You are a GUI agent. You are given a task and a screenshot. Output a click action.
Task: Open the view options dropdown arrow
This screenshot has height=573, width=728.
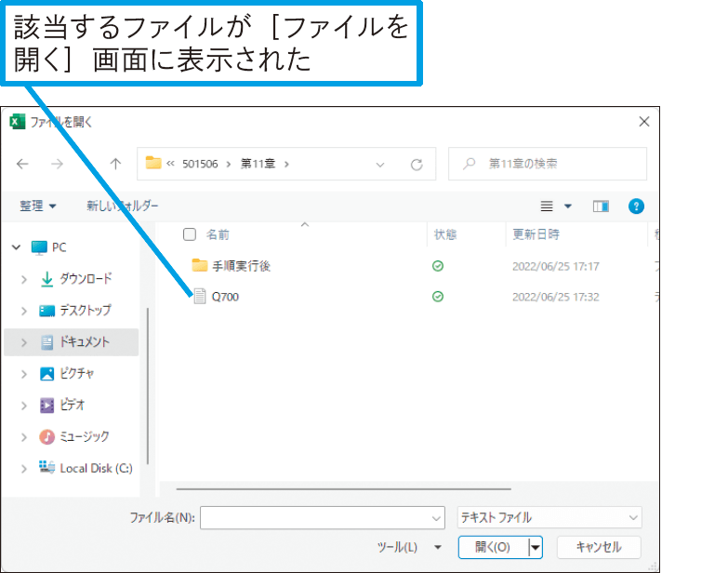(568, 207)
